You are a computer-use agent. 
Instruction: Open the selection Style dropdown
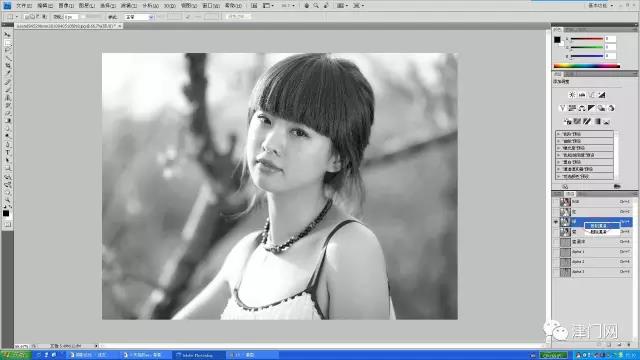138,17
